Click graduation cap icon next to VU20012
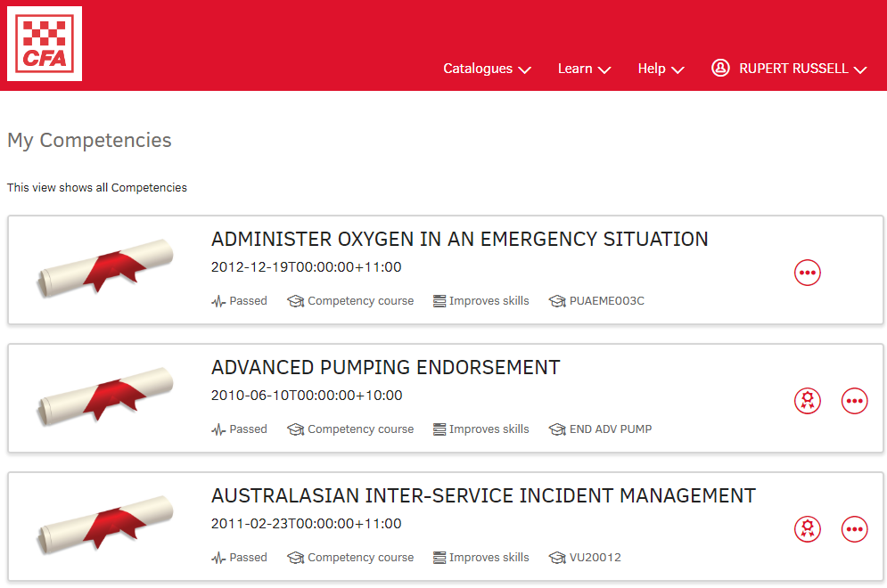The height and width of the screenshot is (588, 887). point(557,558)
